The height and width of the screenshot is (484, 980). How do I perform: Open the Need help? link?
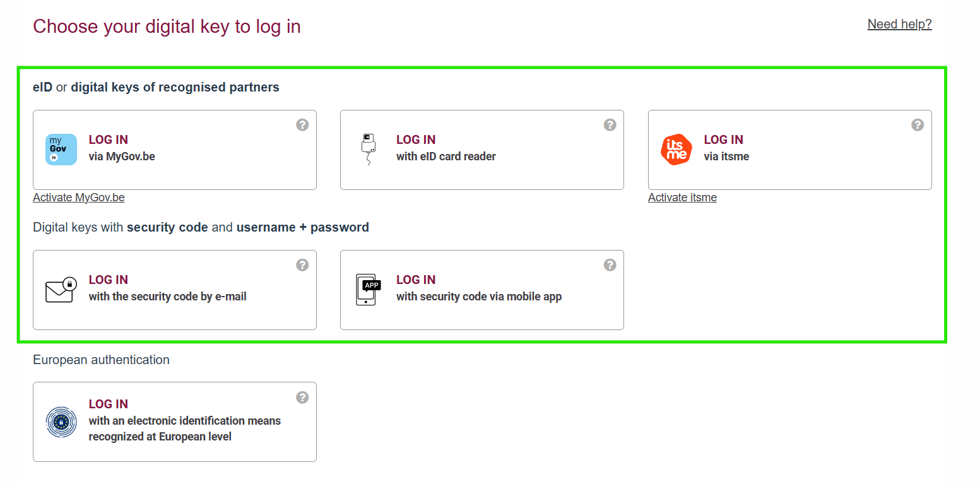point(899,24)
